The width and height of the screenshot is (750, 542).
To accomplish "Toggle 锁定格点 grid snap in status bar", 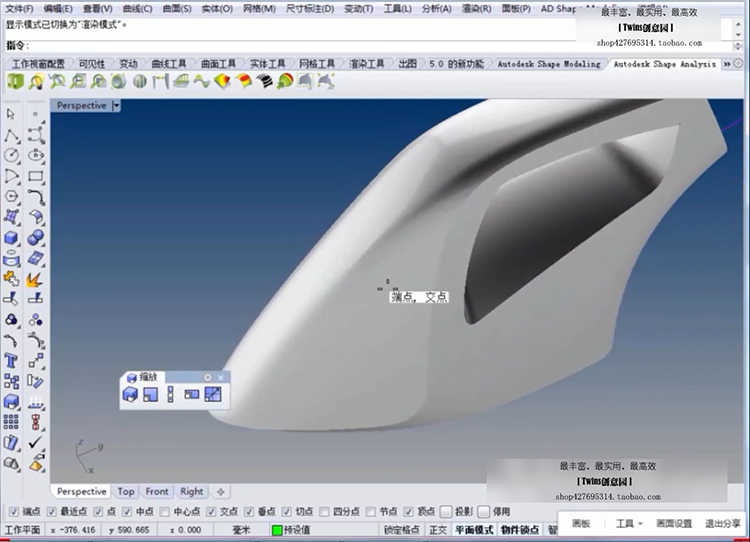I will 402,530.
